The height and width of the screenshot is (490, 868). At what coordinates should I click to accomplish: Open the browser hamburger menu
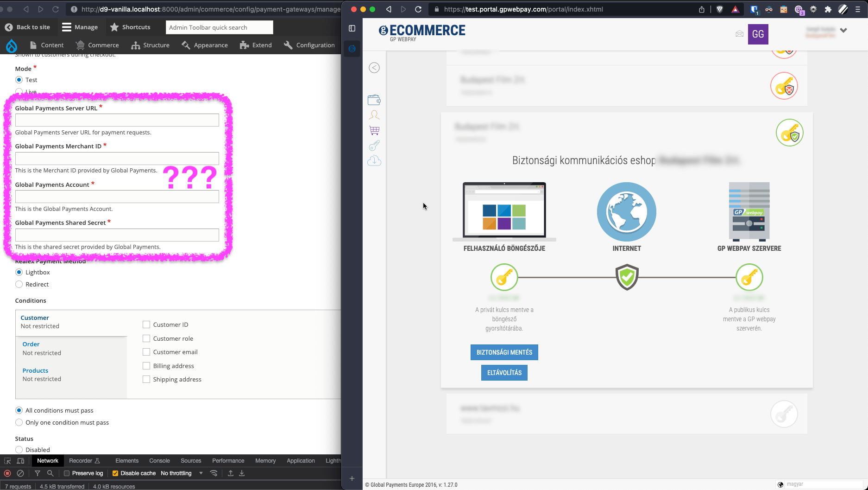point(858,9)
